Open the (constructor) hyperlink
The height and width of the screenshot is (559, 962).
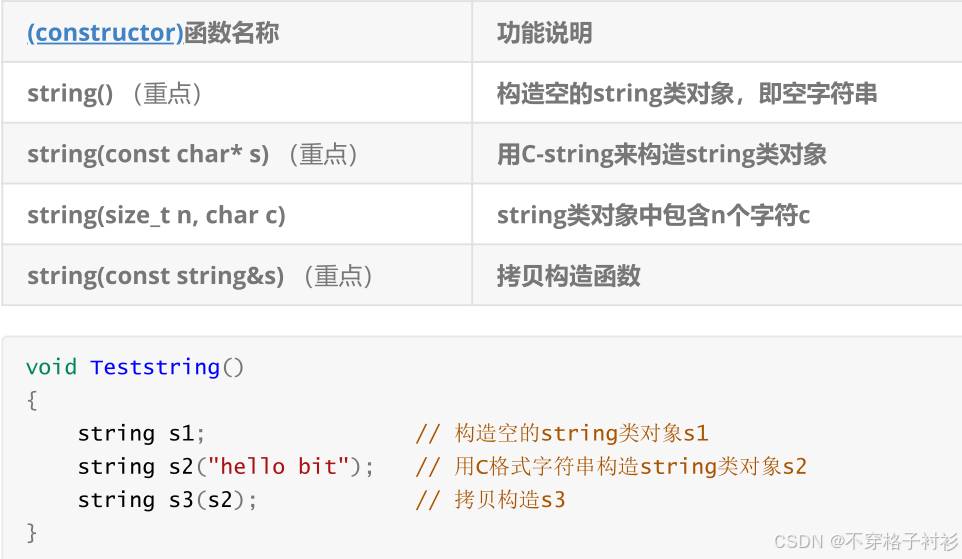[x=105, y=33]
